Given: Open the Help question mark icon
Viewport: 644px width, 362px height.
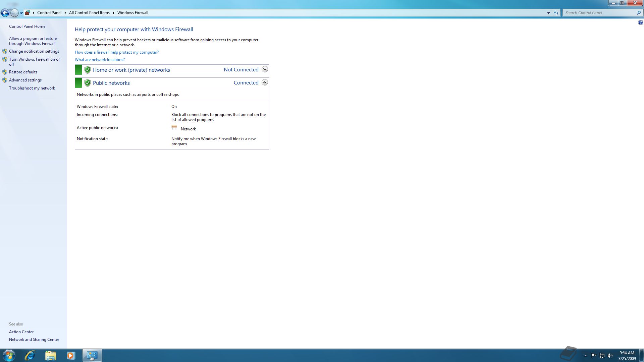Looking at the screenshot, I should pyautogui.click(x=640, y=22).
